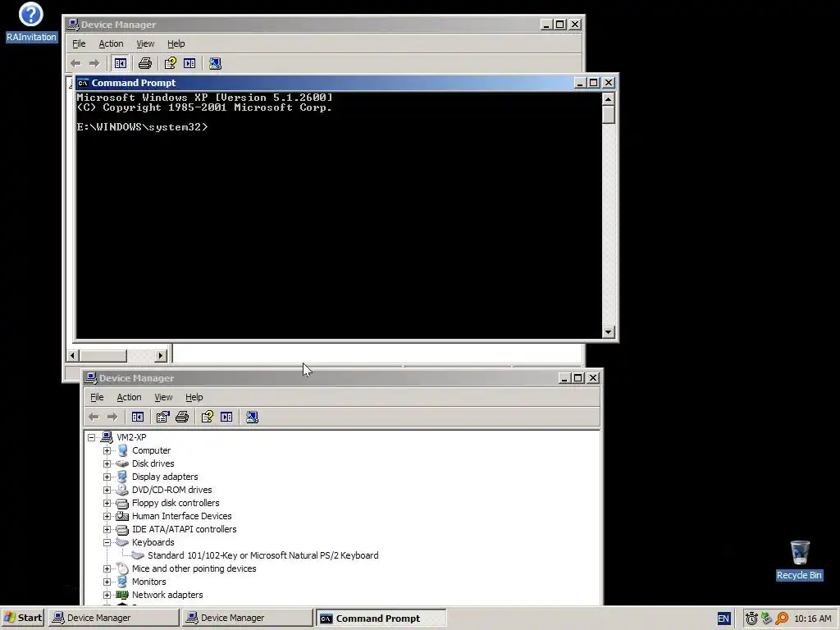This screenshot has height=630, width=840.
Task: Select Human Interface Devices label
Action: [181, 516]
